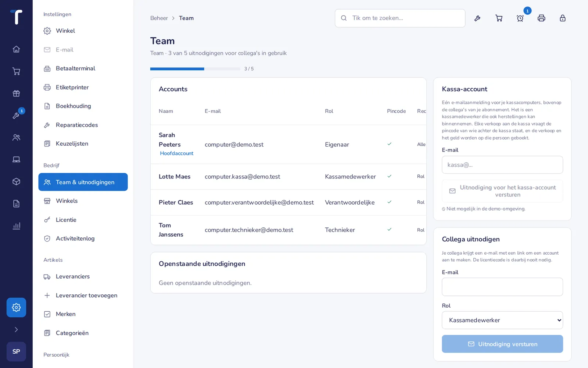Open the box package icon in left rail
This screenshot has width=588, height=368.
click(16, 182)
